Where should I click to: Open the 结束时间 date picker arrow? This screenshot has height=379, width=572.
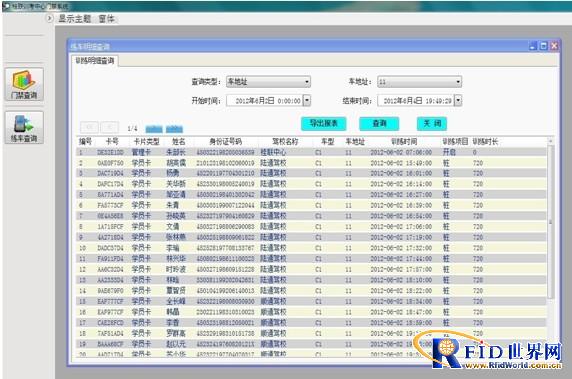[458, 101]
